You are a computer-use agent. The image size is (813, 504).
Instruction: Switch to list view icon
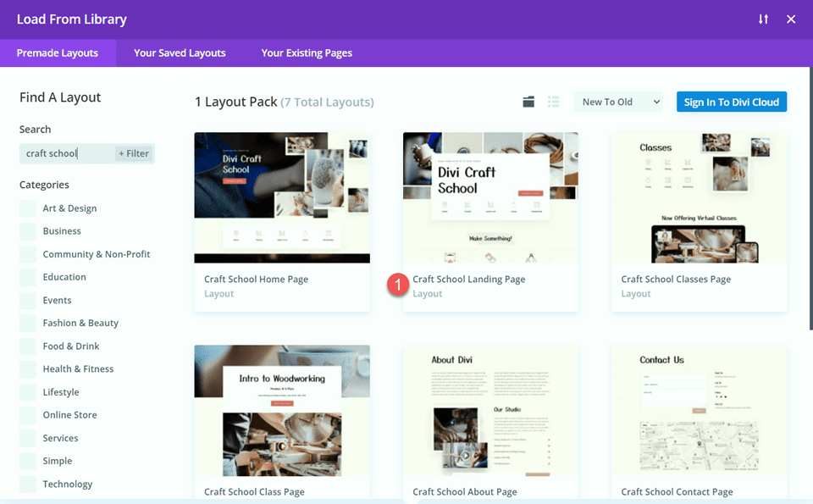click(554, 102)
